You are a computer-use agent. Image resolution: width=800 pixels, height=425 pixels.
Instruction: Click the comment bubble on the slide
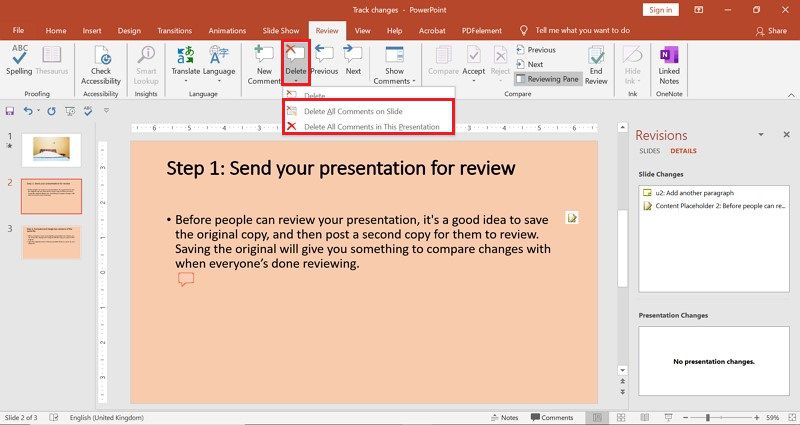point(186,279)
